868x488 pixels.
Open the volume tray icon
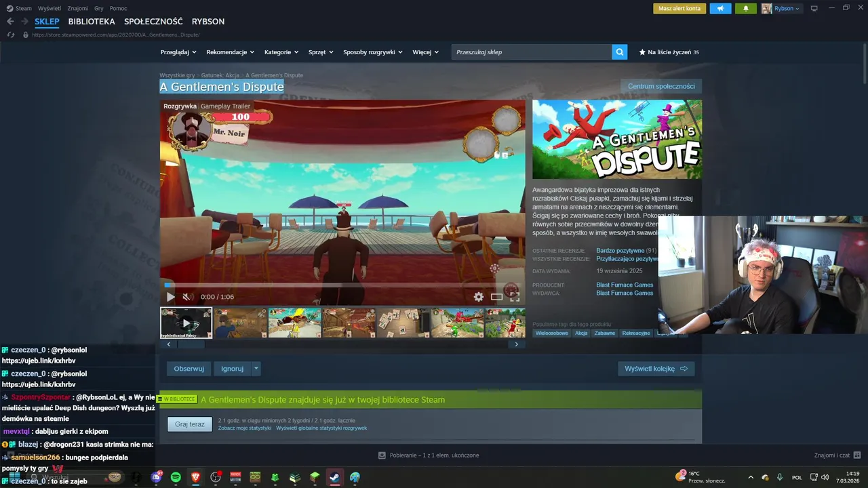click(x=825, y=477)
